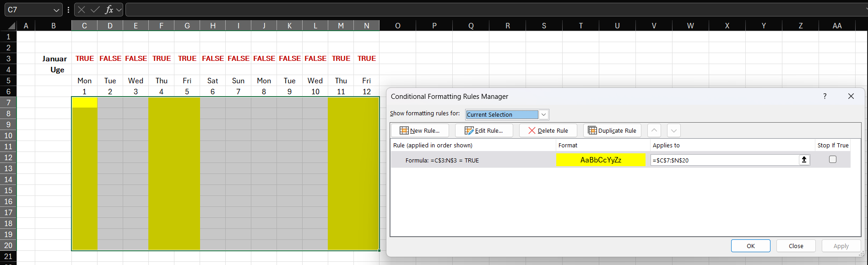Expand the formula bar options chevron
Screen dimensions: 868x265
coord(119,10)
